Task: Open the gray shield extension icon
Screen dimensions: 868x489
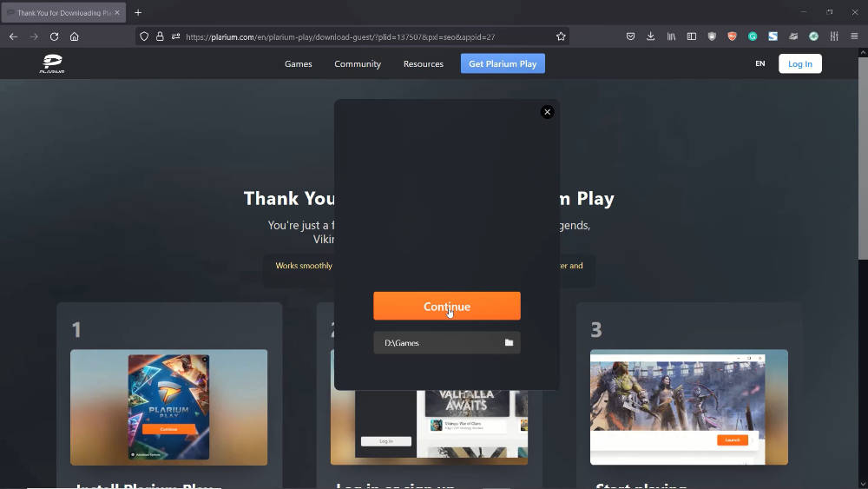Action: pyautogui.click(x=712, y=36)
